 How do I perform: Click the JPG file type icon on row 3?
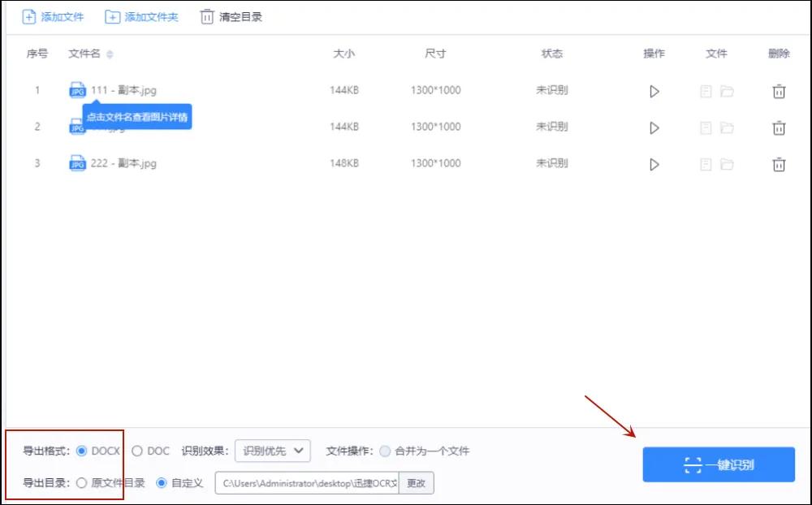tap(76, 163)
